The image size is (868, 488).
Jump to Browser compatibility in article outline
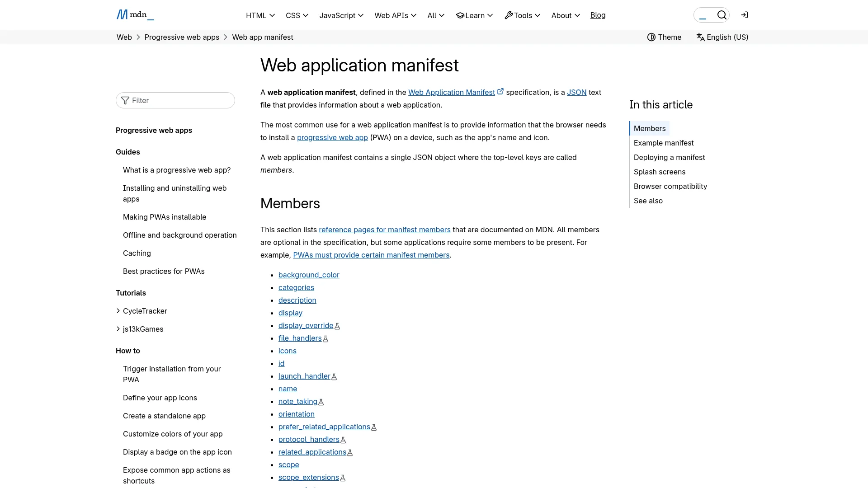point(670,186)
